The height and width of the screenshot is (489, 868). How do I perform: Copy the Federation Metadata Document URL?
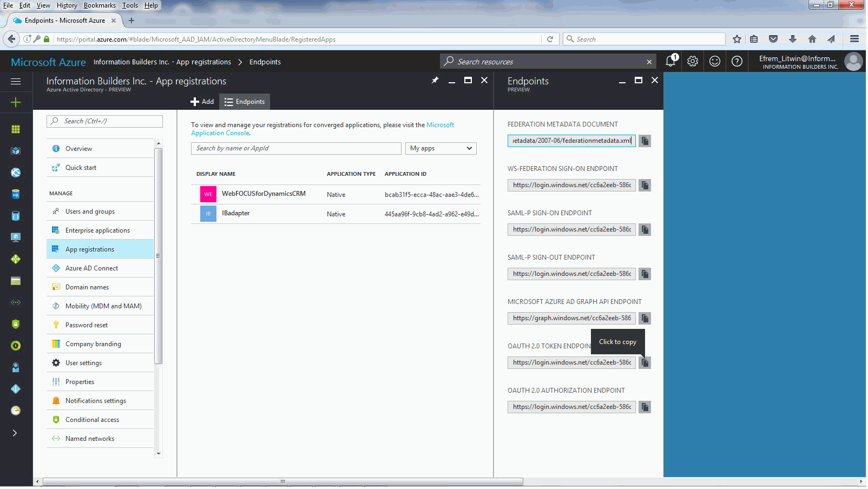tap(645, 141)
